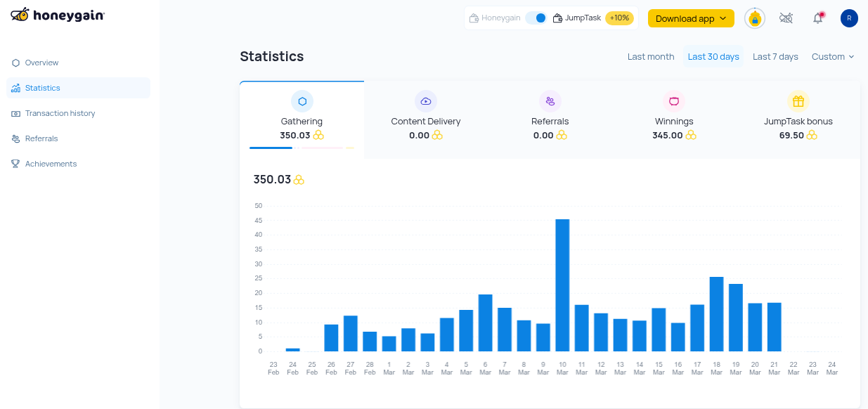Toggle the Honeygain/JumpTask currency switch
868x409 pixels.
536,17
